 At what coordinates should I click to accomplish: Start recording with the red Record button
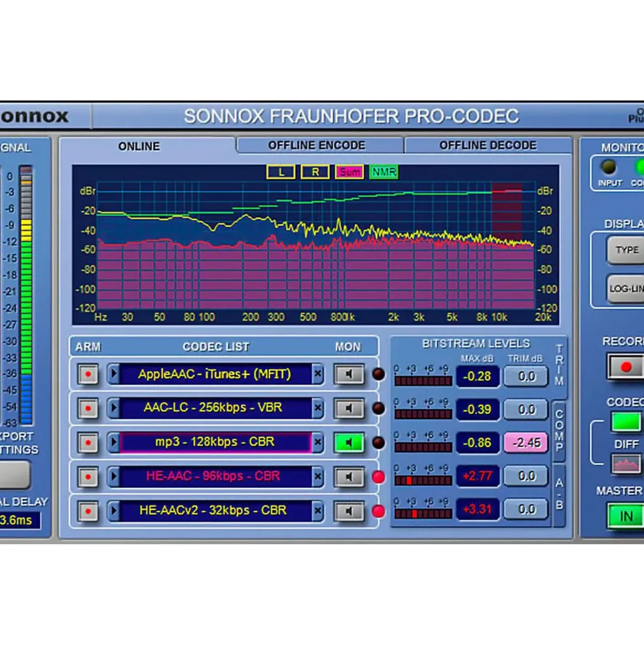click(x=626, y=367)
